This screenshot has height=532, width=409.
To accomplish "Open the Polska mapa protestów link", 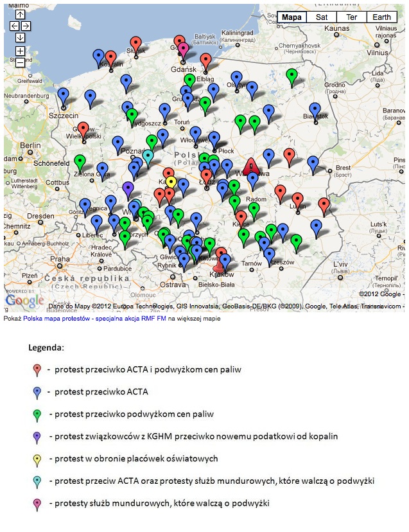I will pyautogui.click(x=94, y=319).
